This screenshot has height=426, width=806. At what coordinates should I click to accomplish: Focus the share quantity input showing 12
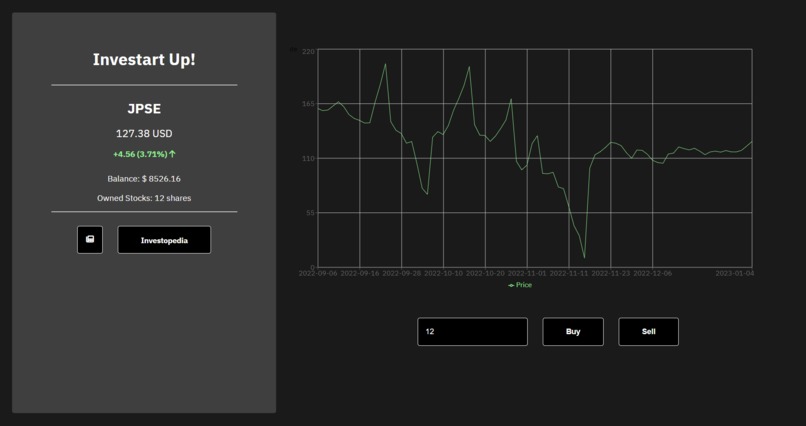[x=472, y=331]
